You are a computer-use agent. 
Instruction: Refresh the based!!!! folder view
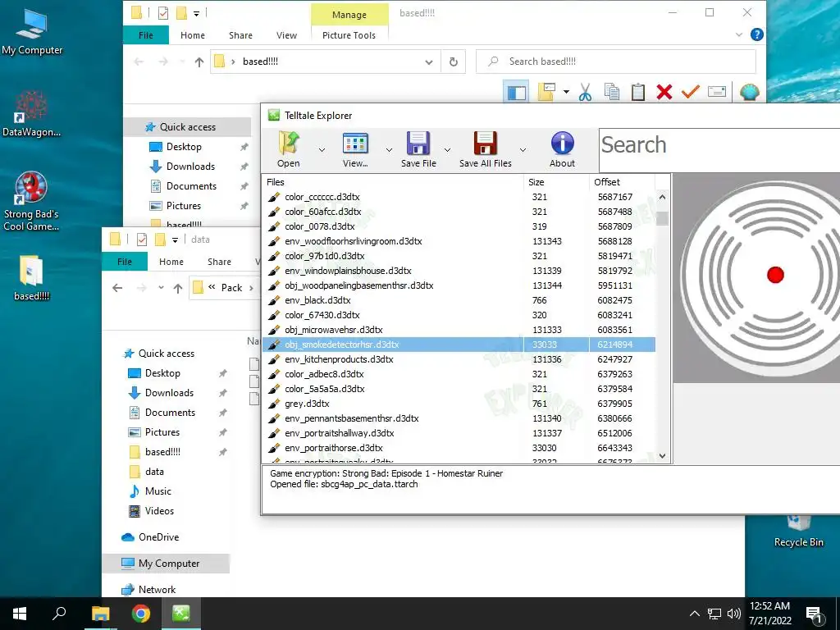(453, 62)
